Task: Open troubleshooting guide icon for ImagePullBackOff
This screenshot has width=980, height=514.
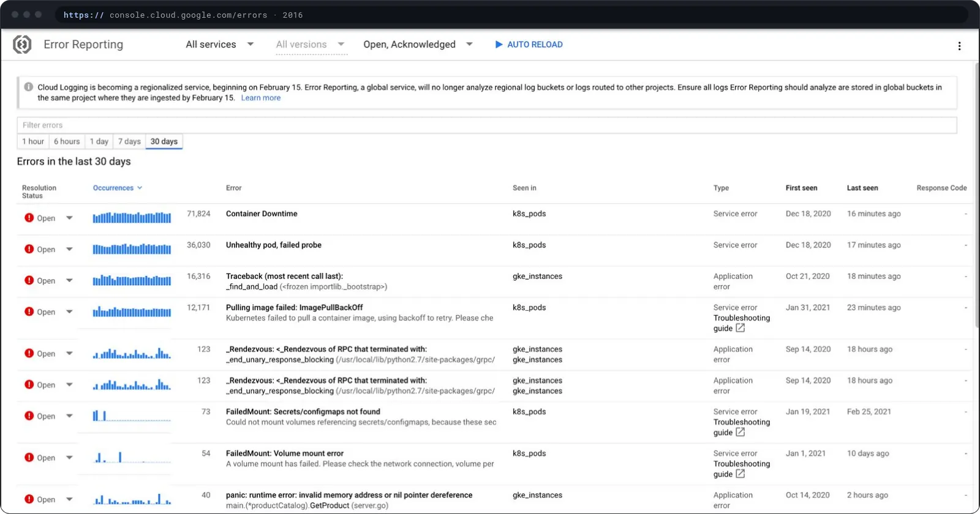Action: pyautogui.click(x=741, y=328)
